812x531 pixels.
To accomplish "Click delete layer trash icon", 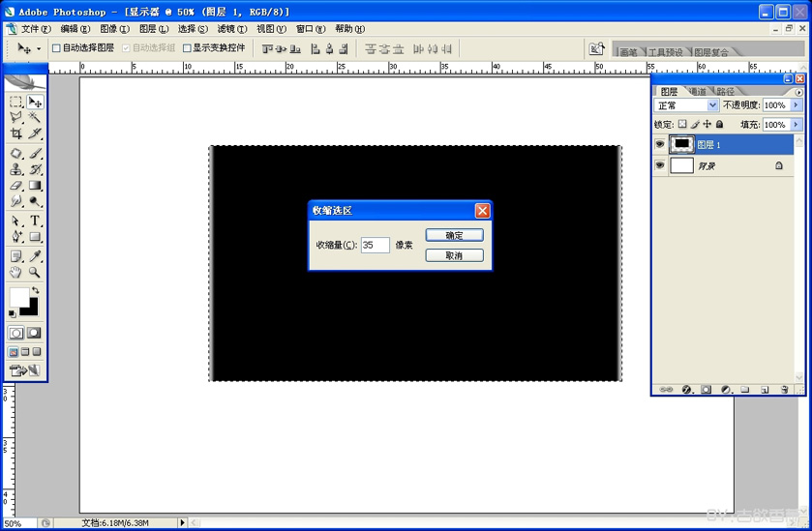I will (785, 389).
